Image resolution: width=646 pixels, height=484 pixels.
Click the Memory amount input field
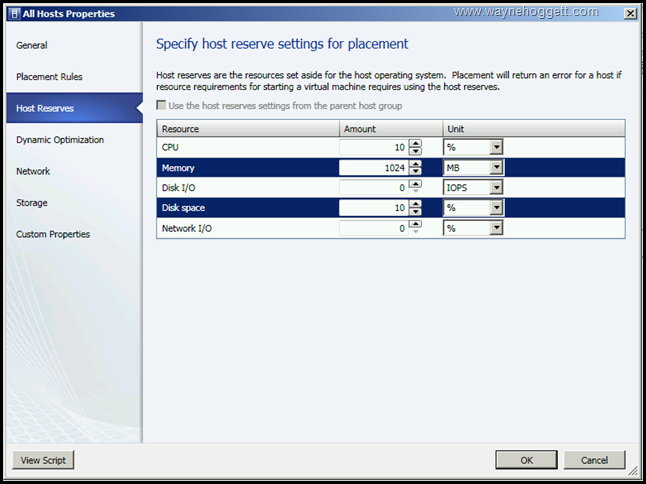(373, 168)
